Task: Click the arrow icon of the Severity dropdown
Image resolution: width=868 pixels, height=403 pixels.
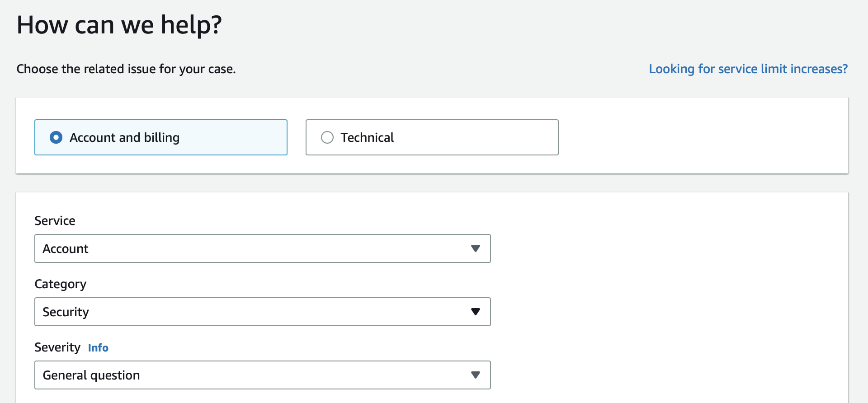Action: (x=475, y=375)
